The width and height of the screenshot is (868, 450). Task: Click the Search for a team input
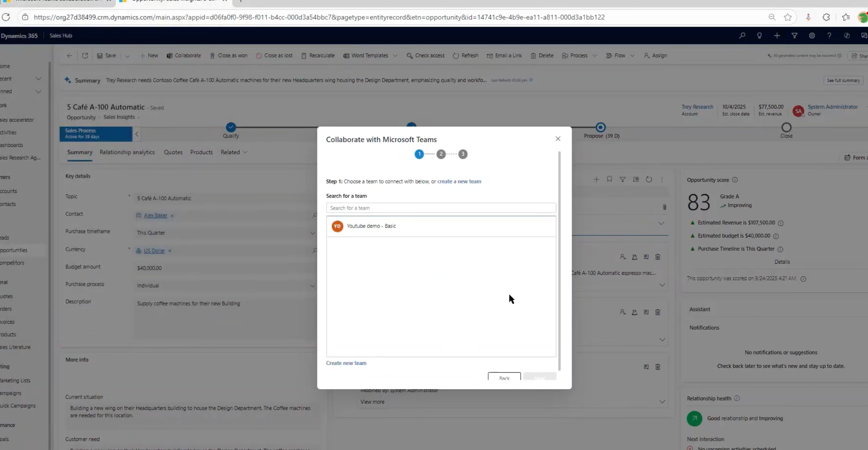441,208
